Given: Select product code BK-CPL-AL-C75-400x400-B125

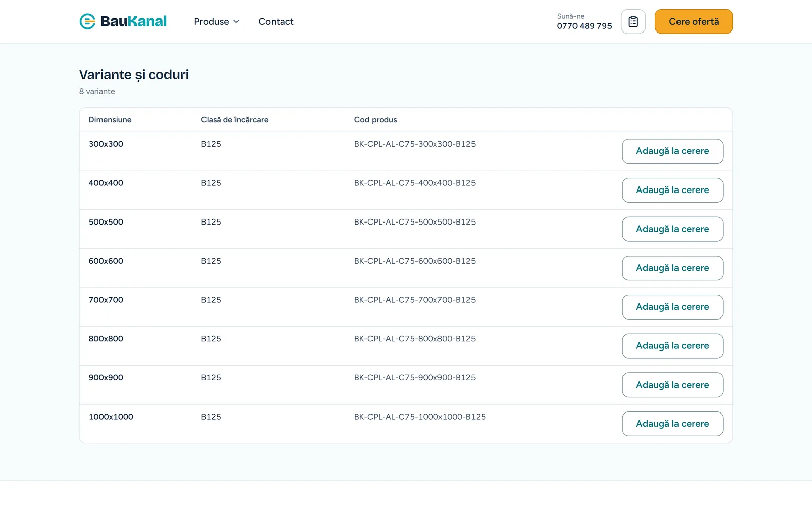Looking at the screenshot, I should tap(415, 183).
